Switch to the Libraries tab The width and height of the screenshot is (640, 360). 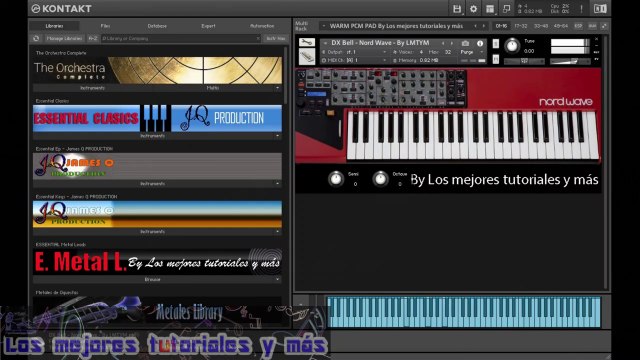coord(54,26)
